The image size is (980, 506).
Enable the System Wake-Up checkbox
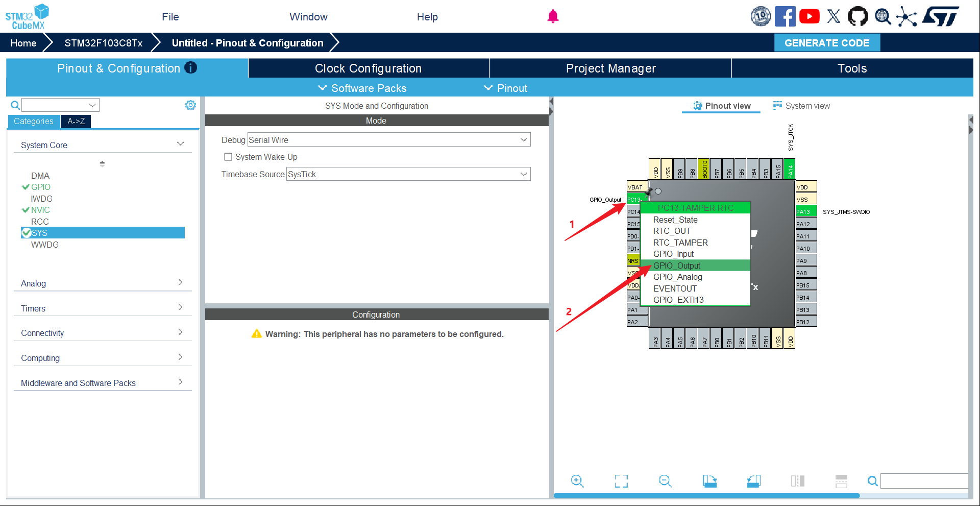coord(228,157)
